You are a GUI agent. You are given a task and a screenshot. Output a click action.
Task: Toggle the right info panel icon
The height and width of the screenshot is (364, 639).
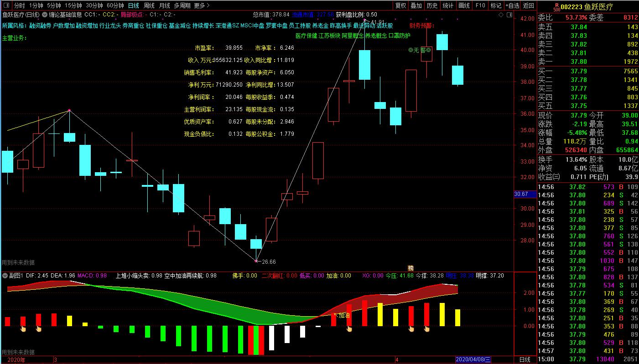coord(510,15)
